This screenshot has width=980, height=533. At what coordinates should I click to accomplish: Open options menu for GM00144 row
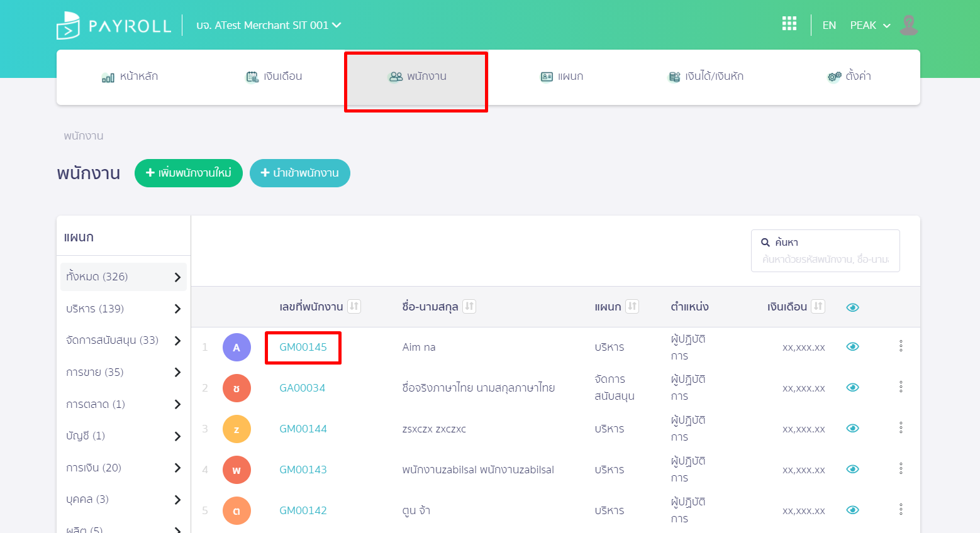point(901,427)
